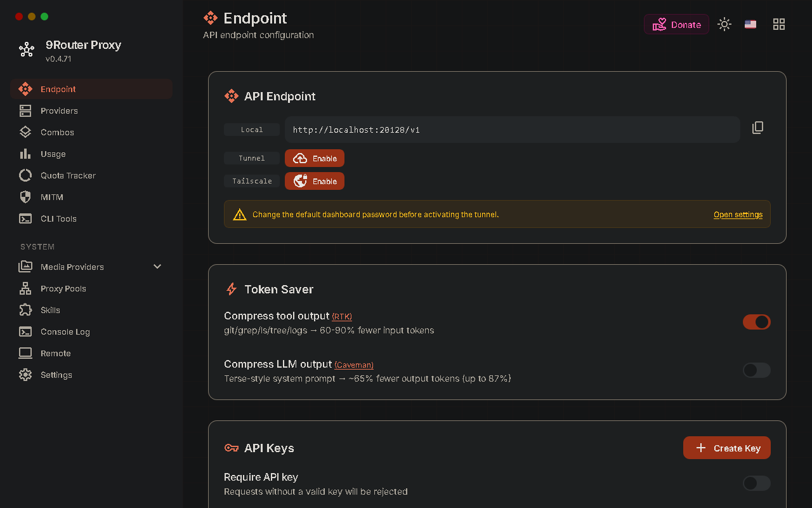
Task: Click the API Keys key icon
Action: pos(232,448)
